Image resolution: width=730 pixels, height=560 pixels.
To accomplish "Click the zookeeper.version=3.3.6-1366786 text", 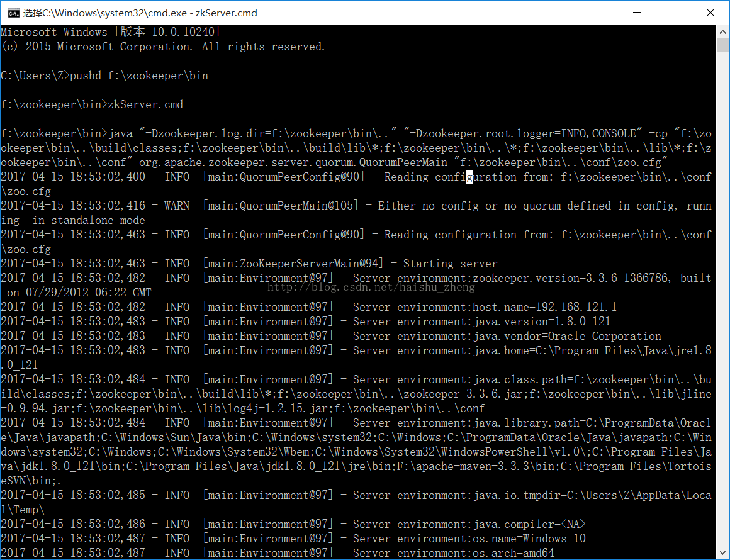I will (572, 278).
